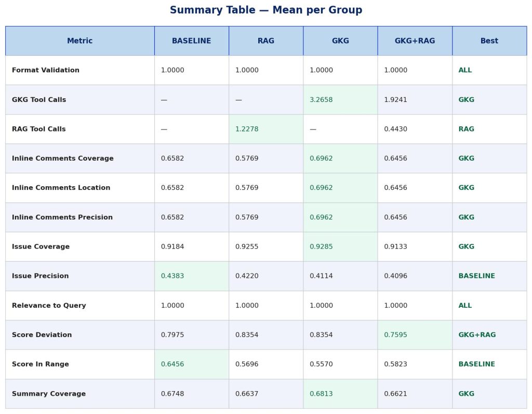Click the table title Summary Table
This screenshot has height=414, width=532.
click(x=265, y=10)
